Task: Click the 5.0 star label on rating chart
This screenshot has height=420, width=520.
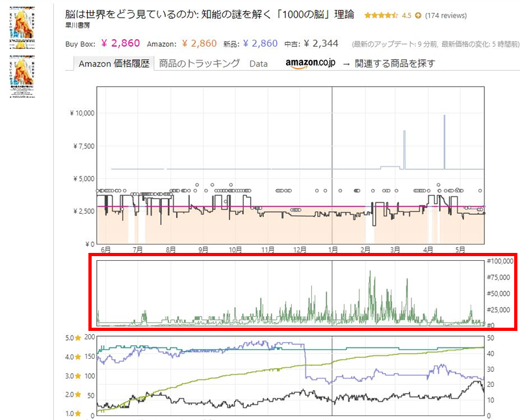Action: (x=73, y=338)
